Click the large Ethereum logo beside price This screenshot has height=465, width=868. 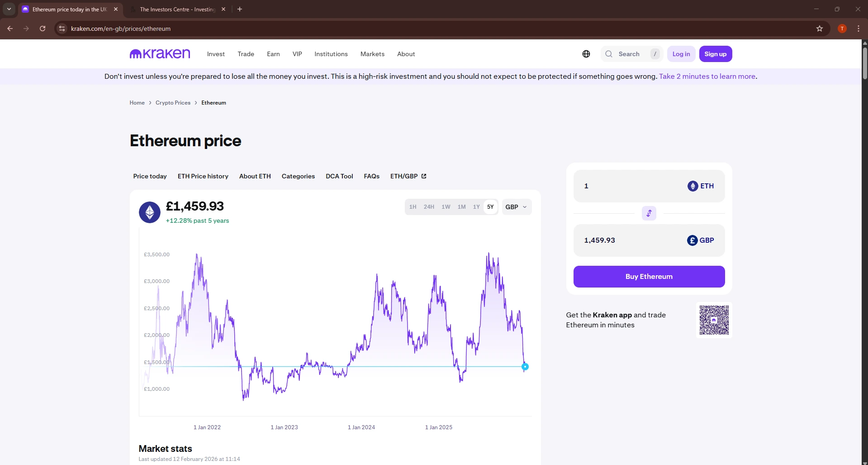coord(150,212)
